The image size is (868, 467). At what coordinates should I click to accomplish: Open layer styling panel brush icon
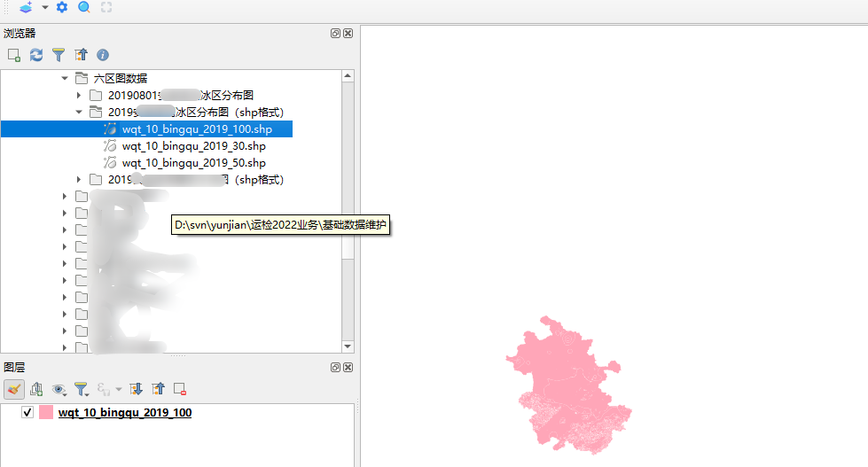(14, 389)
